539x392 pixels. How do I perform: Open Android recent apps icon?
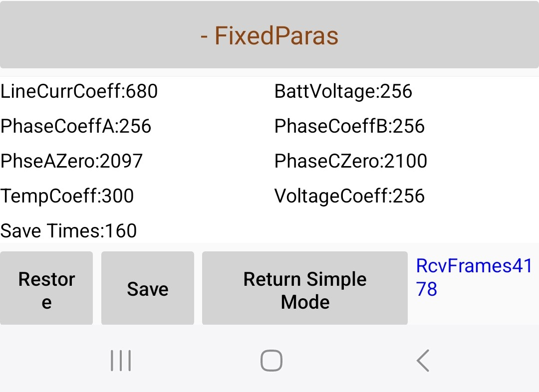[x=121, y=360]
